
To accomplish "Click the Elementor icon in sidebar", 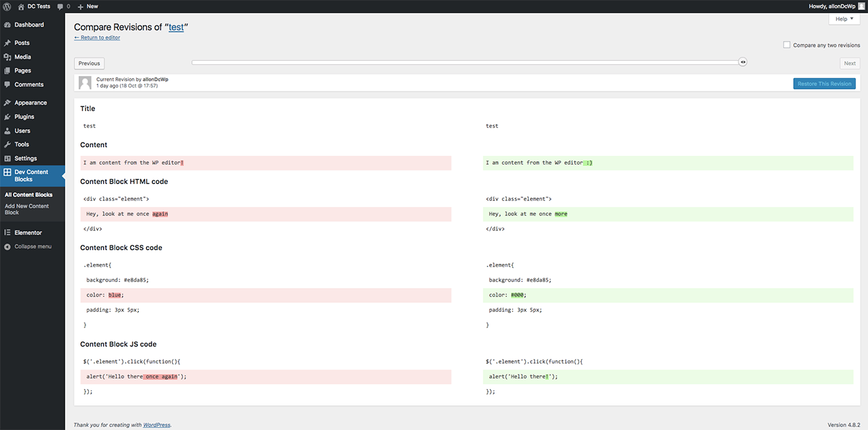I will coord(7,232).
